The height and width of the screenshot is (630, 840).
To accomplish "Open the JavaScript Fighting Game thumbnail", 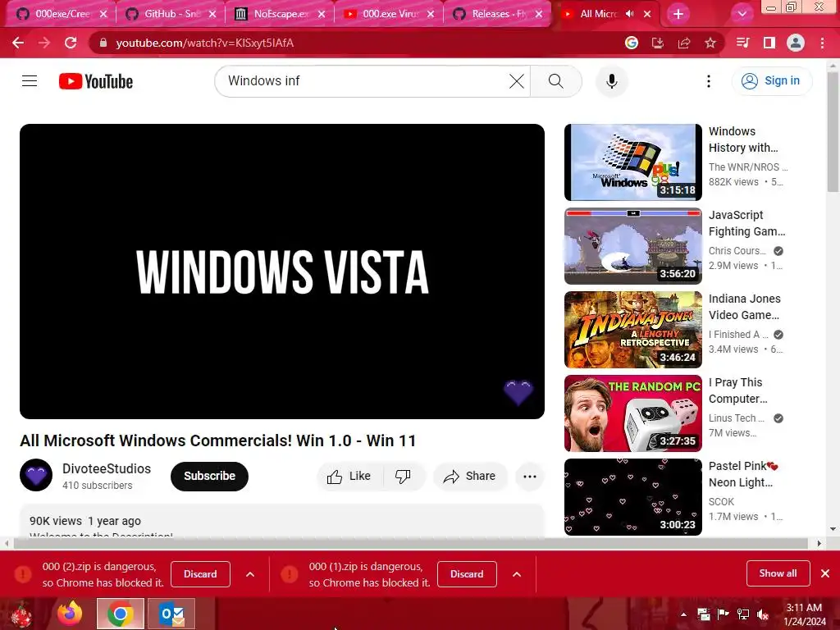I will tap(632, 246).
